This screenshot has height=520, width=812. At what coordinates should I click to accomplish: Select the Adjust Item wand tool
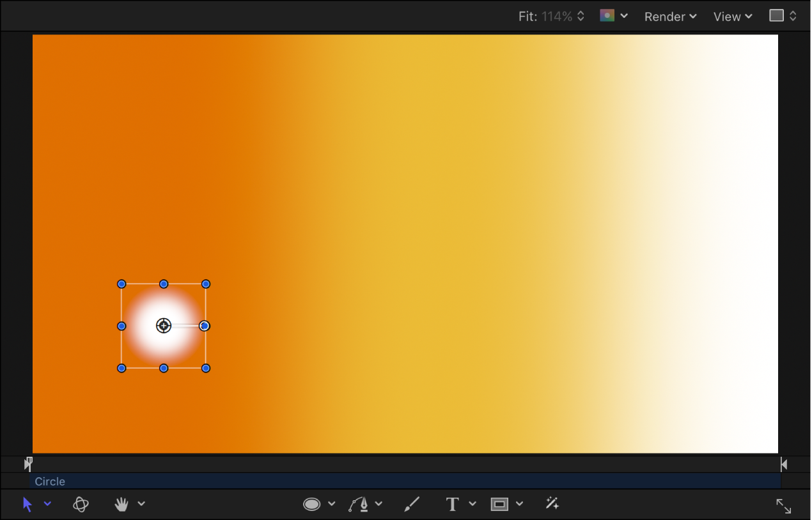click(x=551, y=504)
